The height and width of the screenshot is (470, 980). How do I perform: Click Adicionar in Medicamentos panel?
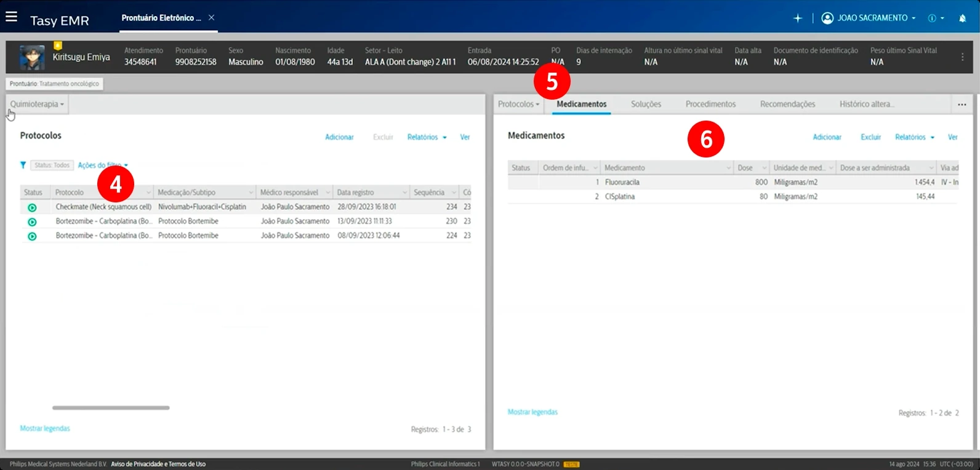827,137
